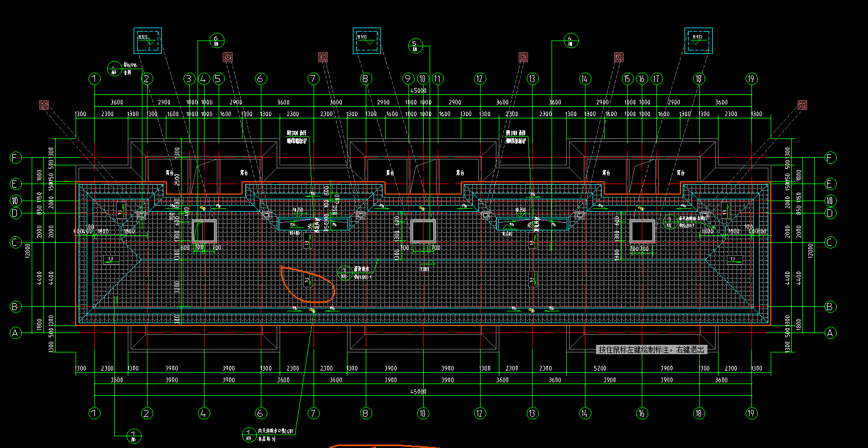This screenshot has width=868, height=448.
Task: Pick the roof skylight square near axis 16
Action: point(642,231)
